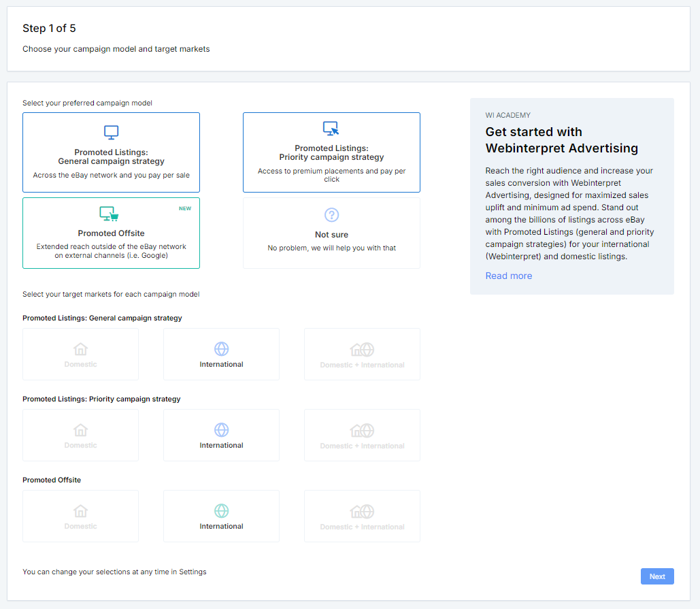The width and height of the screenshot is (700, 609).
Task: Toggle the Promoted Offsite campaign model card
Action: (111, 233)
